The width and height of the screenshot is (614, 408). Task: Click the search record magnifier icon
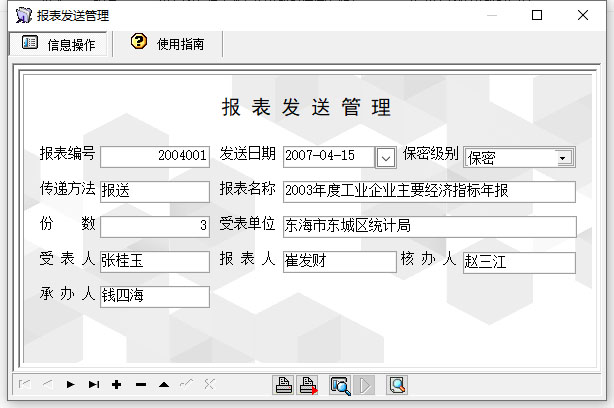pyautogui.click(x=397, y=385)
